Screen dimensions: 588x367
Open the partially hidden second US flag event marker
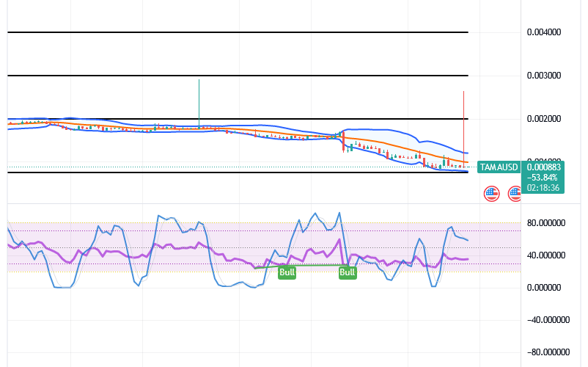[x=515, y=194]
